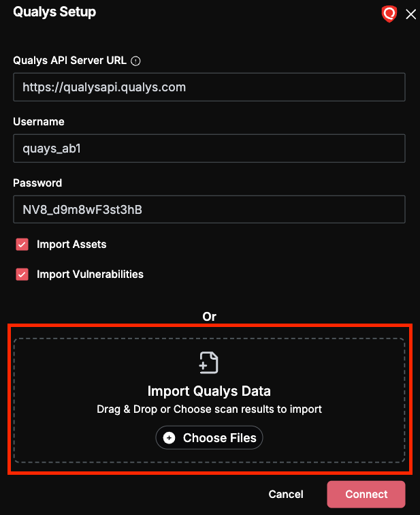This screenshot has height=515, width=420.
Task: Focus the Password input field
Action: click(x=209, y=210)
